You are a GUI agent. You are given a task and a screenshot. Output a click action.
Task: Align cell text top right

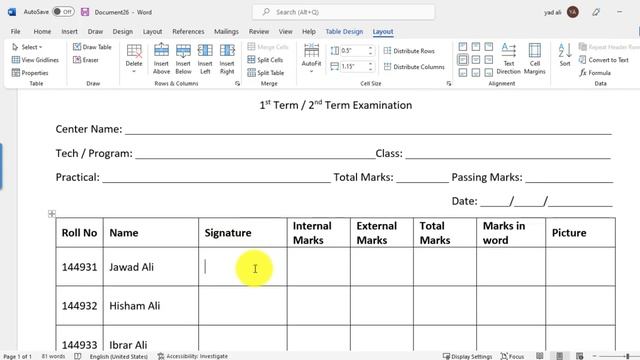pyautogui.click(x=489, y=47)
